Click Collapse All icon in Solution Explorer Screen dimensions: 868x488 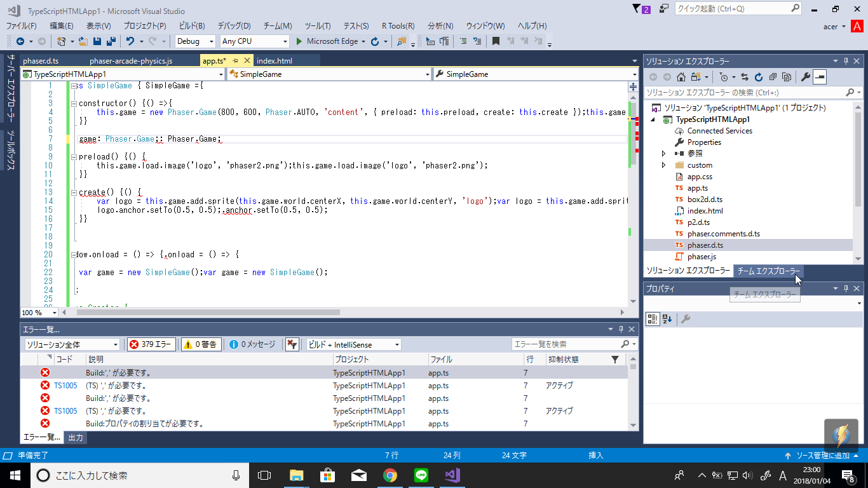click(x=773, y=77)
